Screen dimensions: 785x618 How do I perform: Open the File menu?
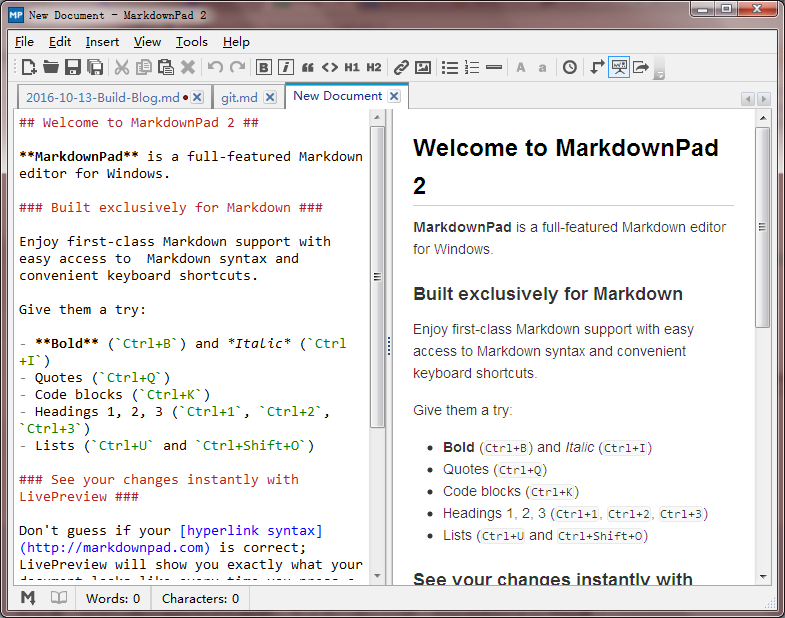25,42
